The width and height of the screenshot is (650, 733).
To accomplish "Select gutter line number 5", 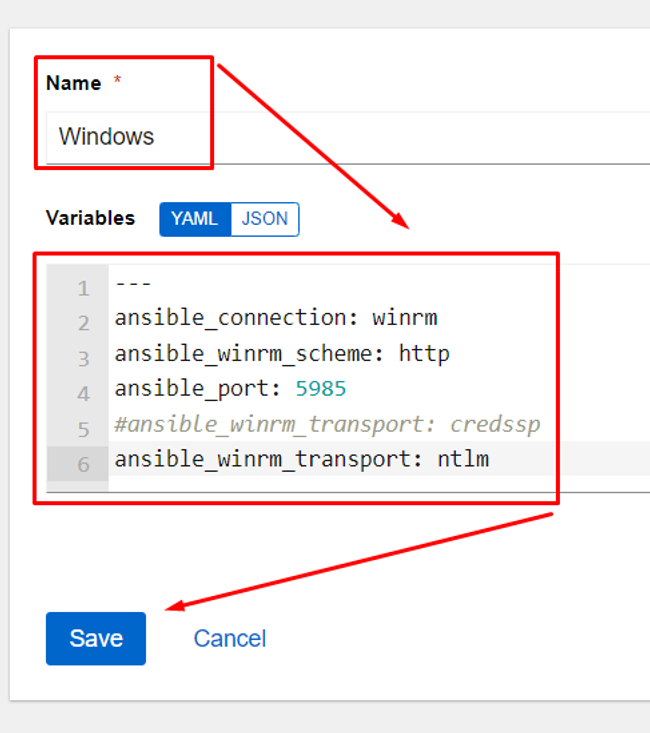I will pyautogui.click(x=84, y=430).
